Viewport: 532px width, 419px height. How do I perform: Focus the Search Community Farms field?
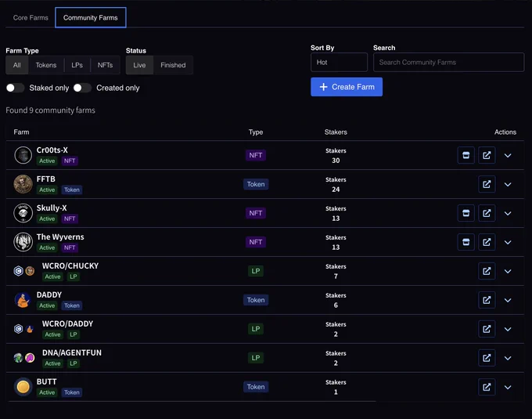point(448,62)
